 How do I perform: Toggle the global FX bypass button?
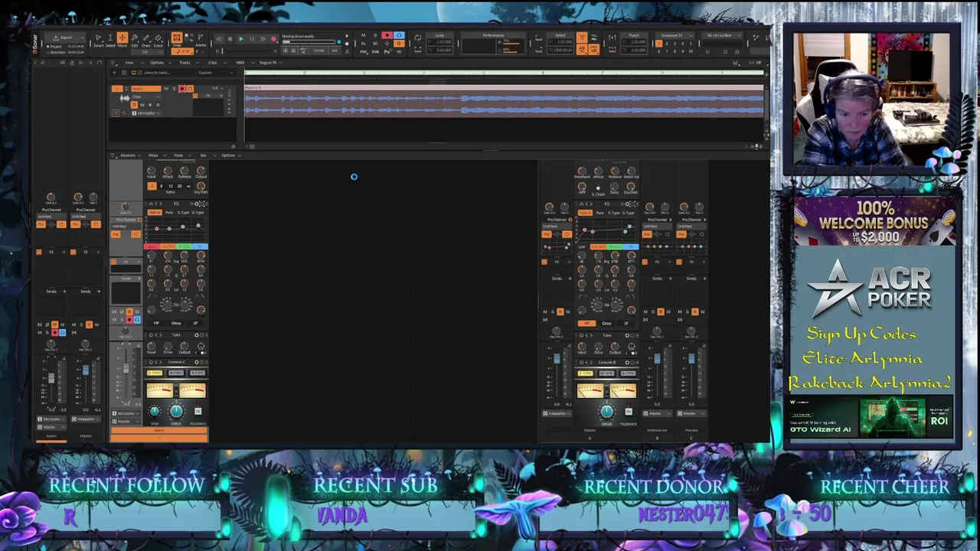363,44
